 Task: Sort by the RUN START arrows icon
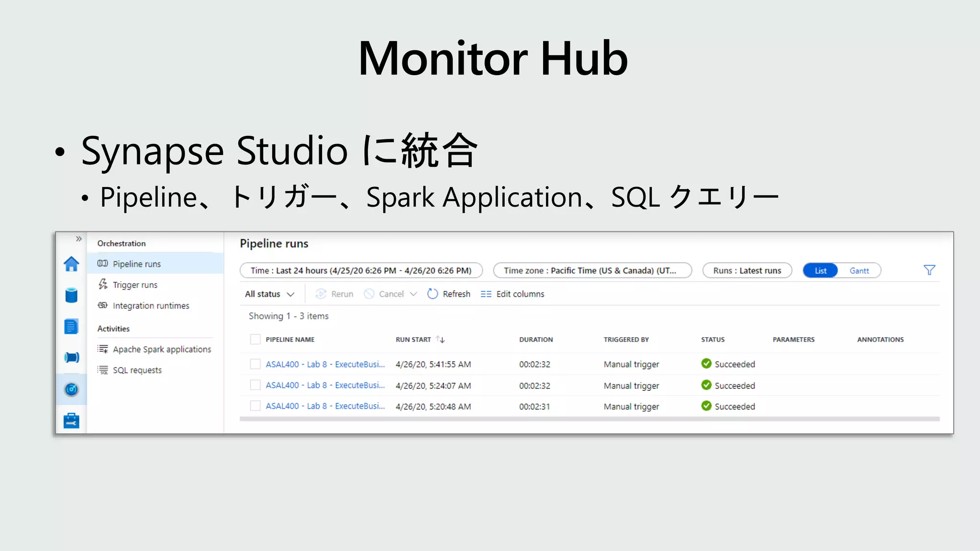(x=441, y=339)
